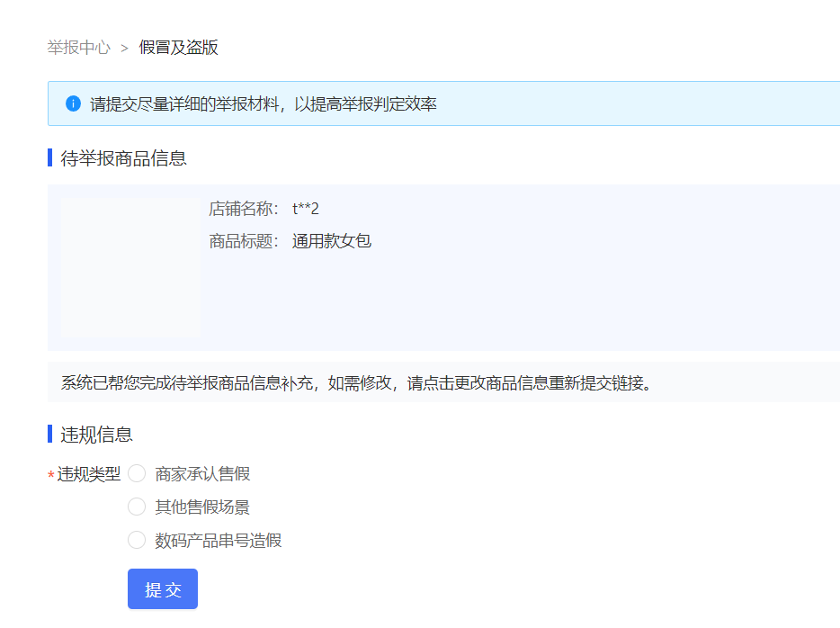Click the product title 通用款女包

332,241
